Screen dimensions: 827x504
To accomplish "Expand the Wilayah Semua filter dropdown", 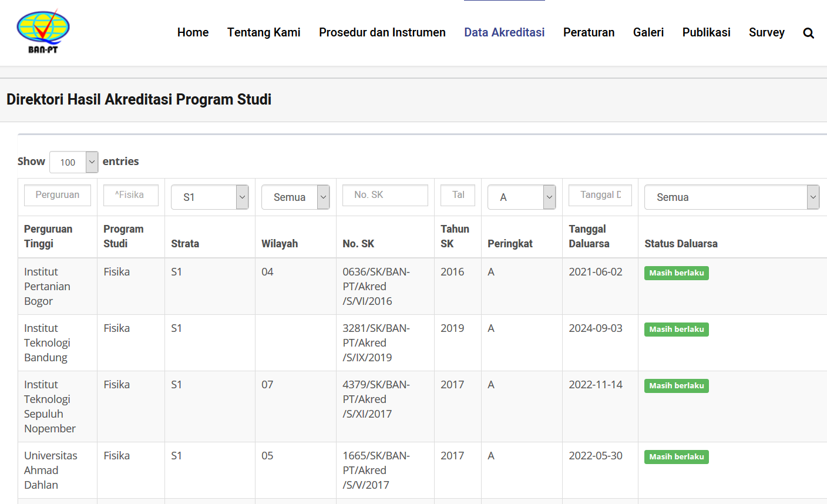I will [x=295, y=197].
